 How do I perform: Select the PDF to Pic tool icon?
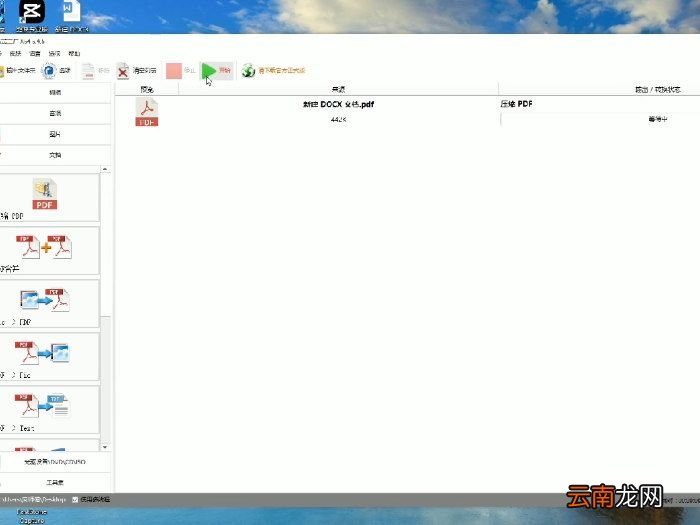(42, 353)
